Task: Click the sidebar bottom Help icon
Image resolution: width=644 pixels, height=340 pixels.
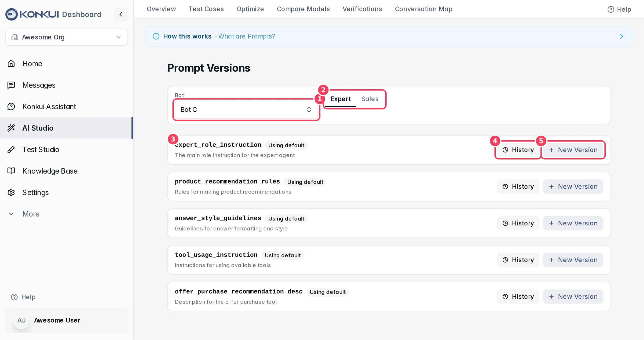Action: pos(14,297)
